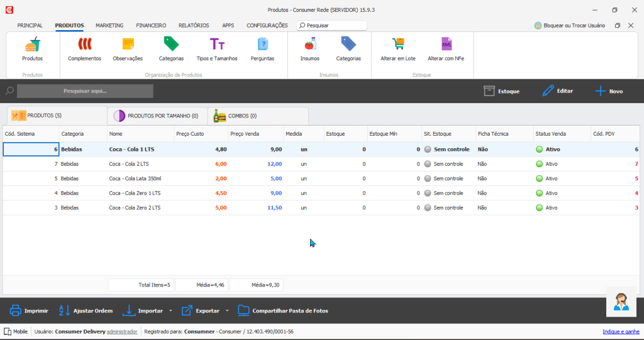Open the Insumos ingredients icon
Viewport: 644px width, 340px height.
[309, 45]
